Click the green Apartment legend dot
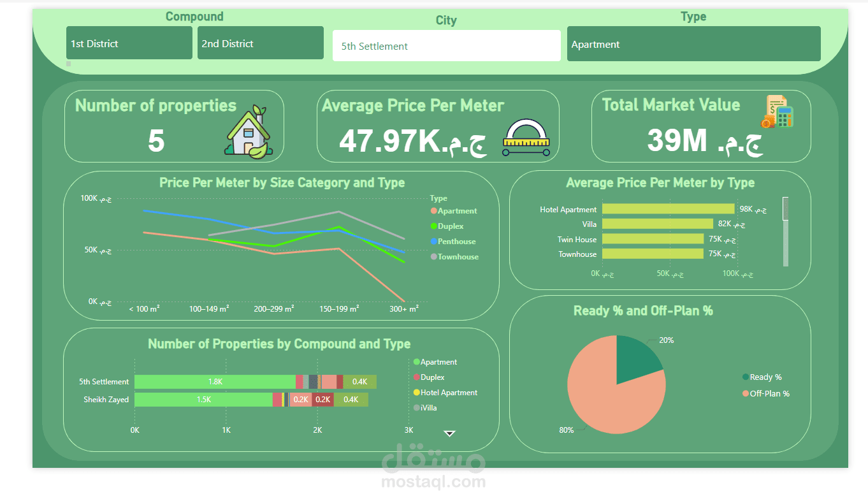The height and width of the screenshot is (501, 868). pyautogui.click(x=417, y=361)
